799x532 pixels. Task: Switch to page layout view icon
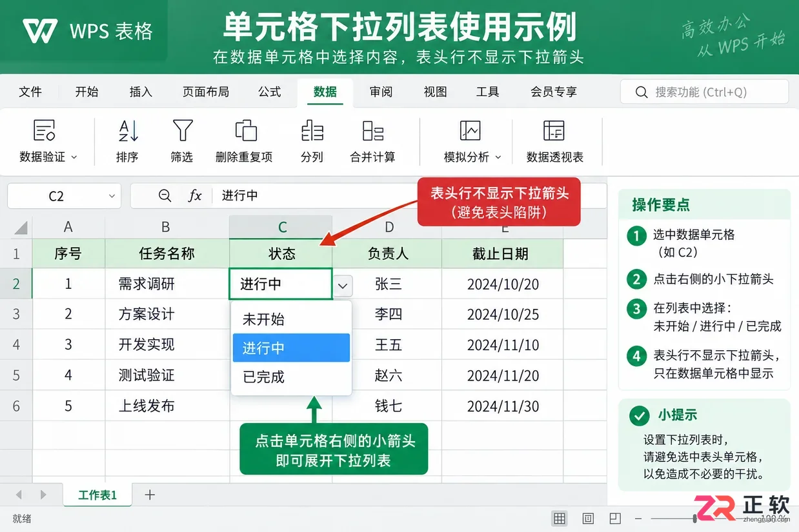[588, 518]
